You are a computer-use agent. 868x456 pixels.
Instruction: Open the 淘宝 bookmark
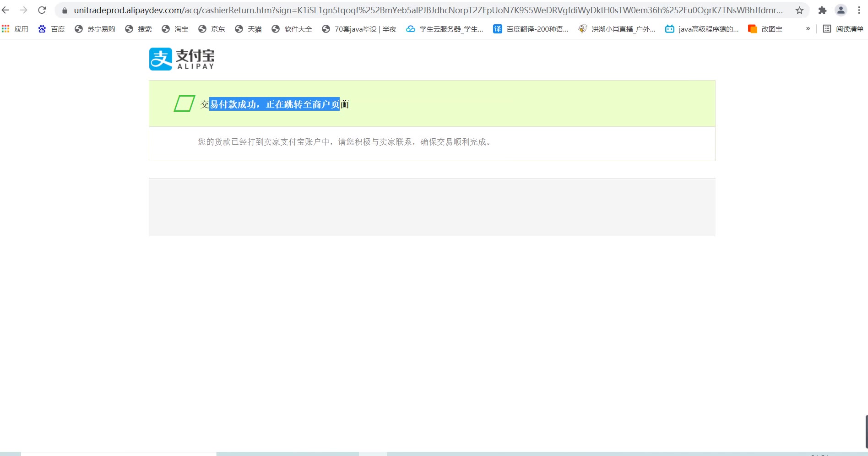click(175, 29)
